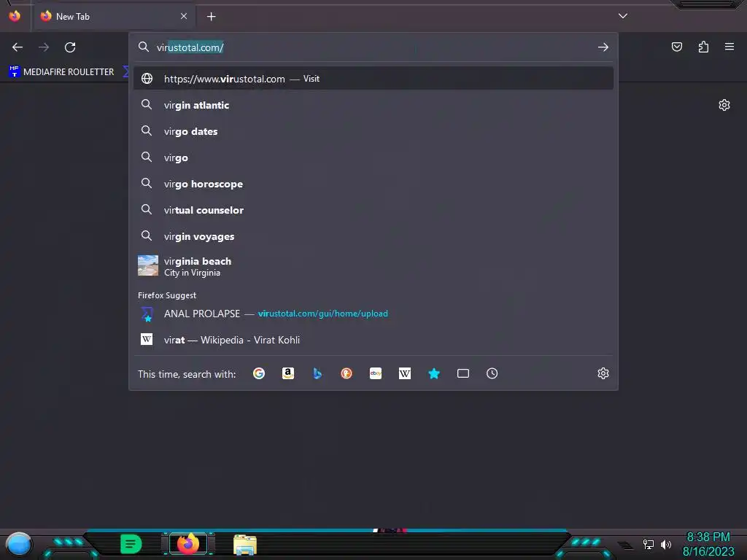Visit https://www.virustotal.com suggestion
This screenshot has width=747, height=560.
tap(373, 79)
